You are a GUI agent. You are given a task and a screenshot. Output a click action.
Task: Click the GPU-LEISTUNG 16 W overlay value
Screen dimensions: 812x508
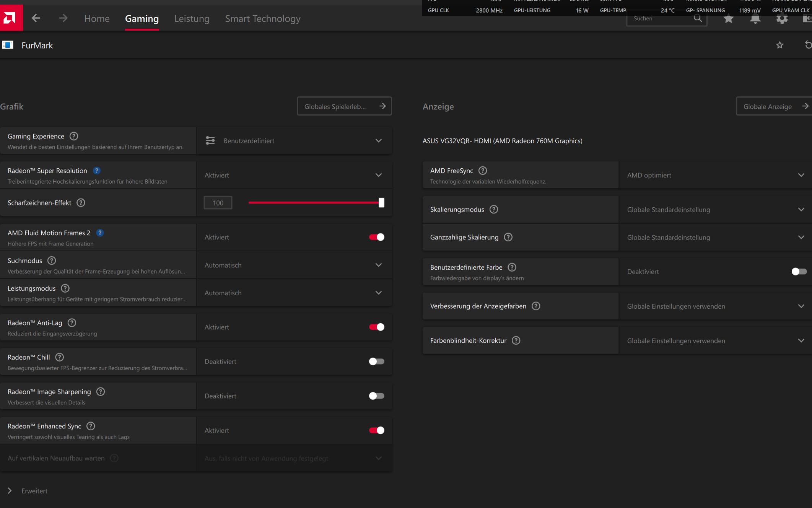pyautogui.click(x=582, y=10)
